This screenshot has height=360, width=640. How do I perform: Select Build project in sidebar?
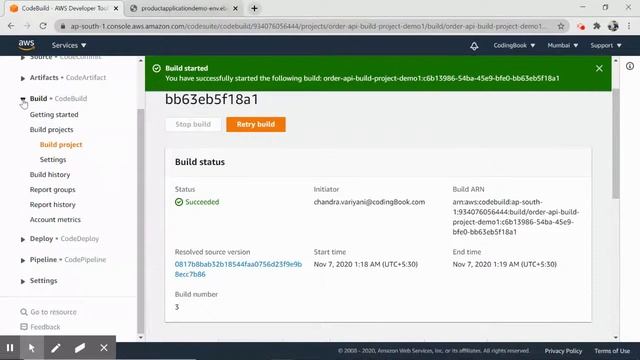coord(61,144)
